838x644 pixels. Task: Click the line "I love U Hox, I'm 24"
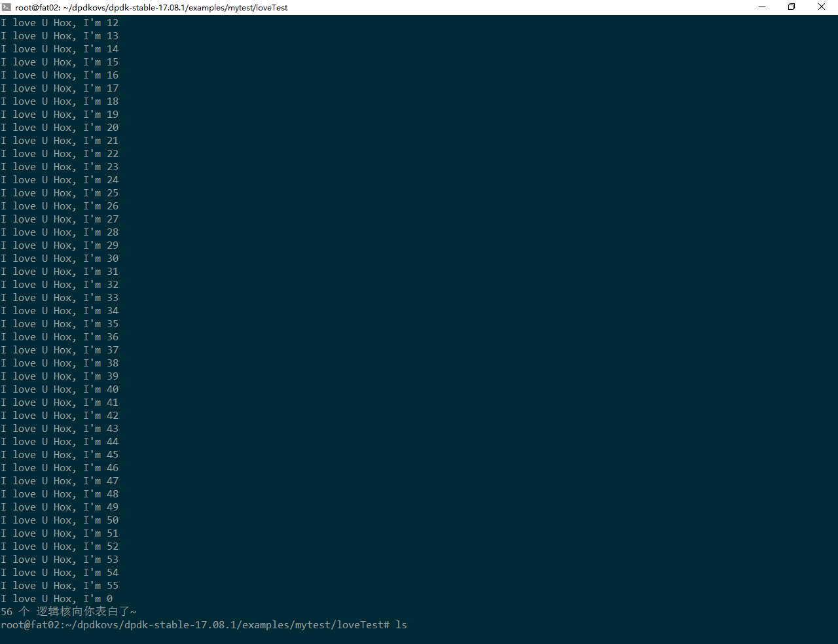click(60, 180)
